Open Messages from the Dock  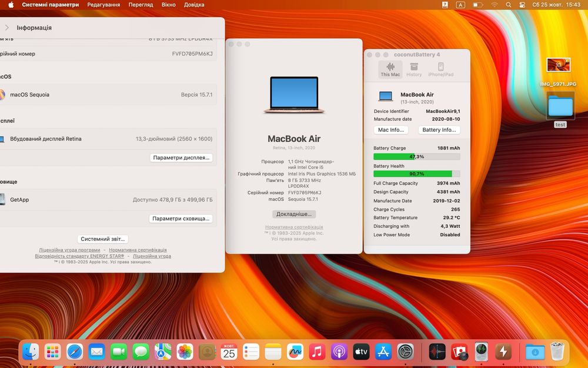pos(141,352)
